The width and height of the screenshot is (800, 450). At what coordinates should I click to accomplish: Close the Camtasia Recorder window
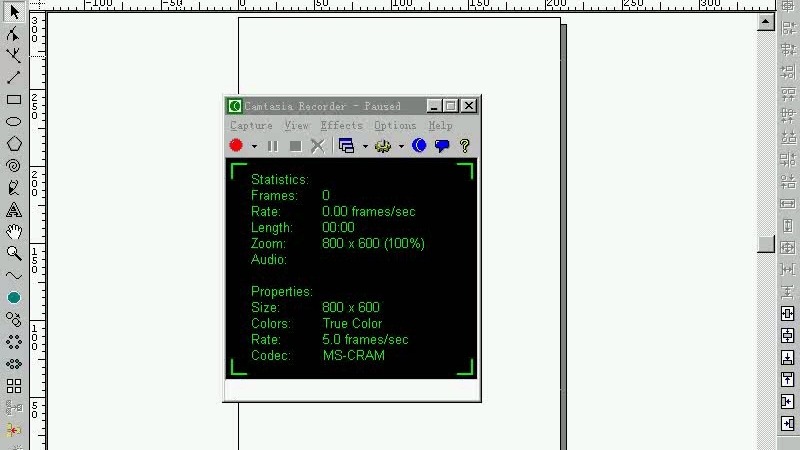(469, 106)
